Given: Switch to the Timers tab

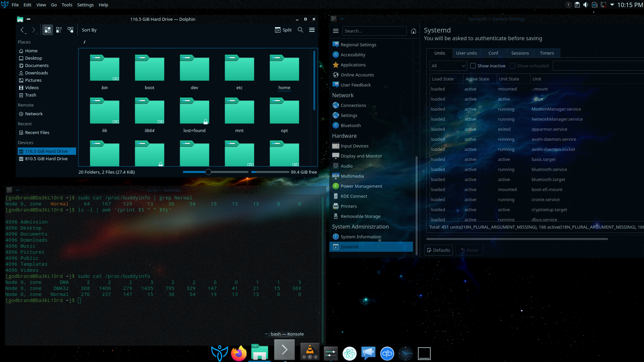Looking at the screenshot, I should coord(547,53).
